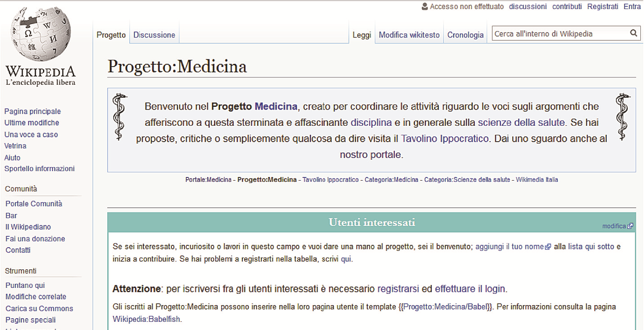Screen dimensions: 644x330
Task: Open 'Carica su Commons' in the sidebar
Action: pyautogui.click(x=39, y=308)
